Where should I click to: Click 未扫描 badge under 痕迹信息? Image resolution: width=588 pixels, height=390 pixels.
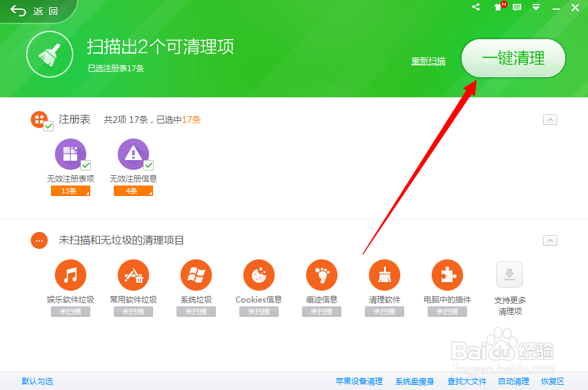322,312
